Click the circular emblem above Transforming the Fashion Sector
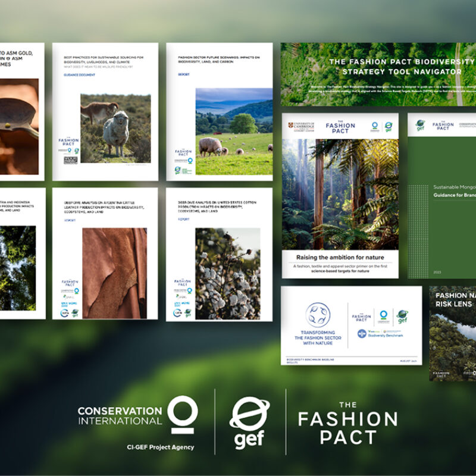The image size is (476, 476). click(x=318, y=315)
